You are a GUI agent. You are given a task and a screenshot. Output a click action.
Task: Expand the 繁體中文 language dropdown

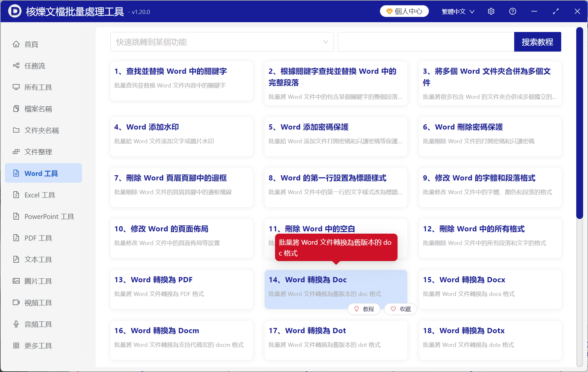coord(457,11)
